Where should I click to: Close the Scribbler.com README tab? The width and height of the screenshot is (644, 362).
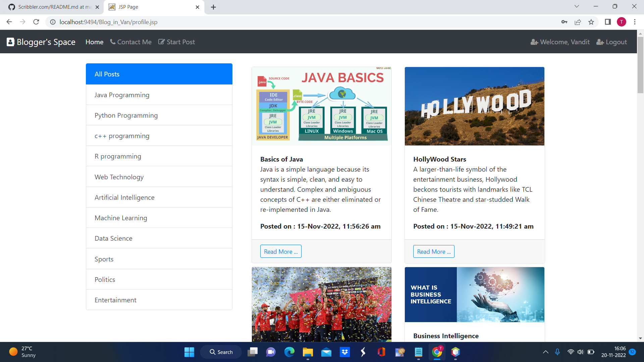click(97, 7)
